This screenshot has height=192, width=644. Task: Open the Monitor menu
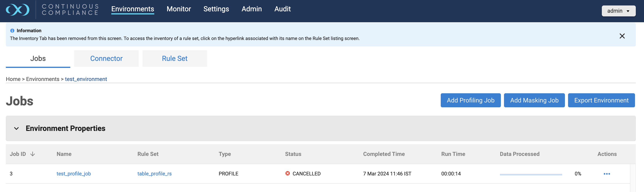178,9
